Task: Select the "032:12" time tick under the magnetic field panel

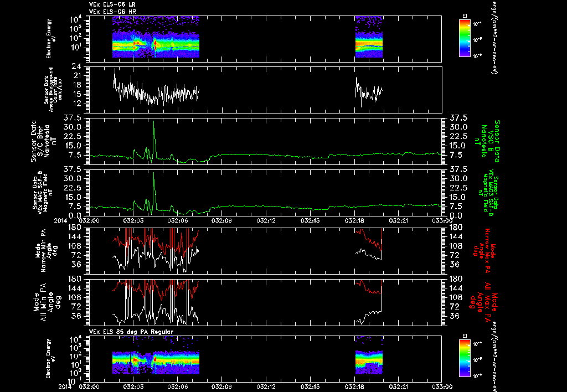Action: 266,220
